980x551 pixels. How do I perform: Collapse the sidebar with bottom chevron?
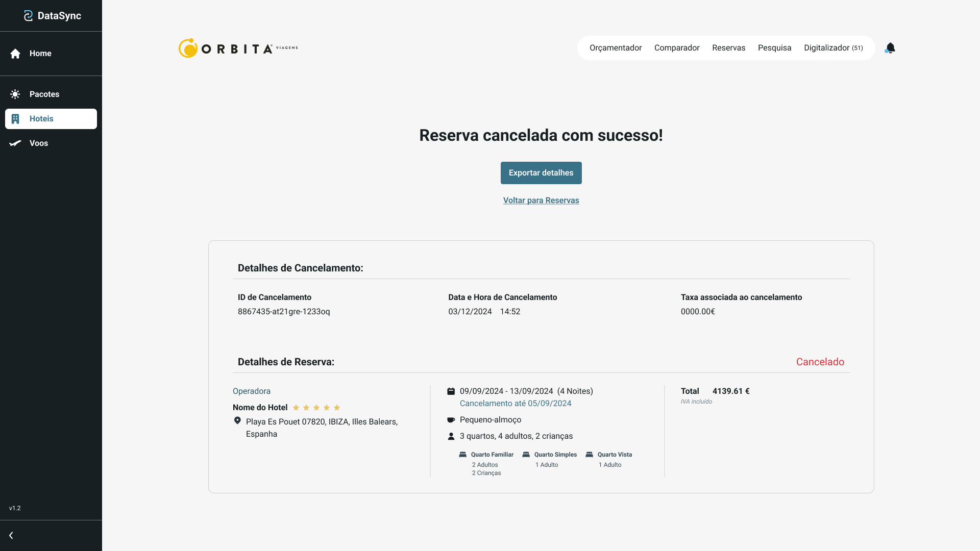click(11, 535)
